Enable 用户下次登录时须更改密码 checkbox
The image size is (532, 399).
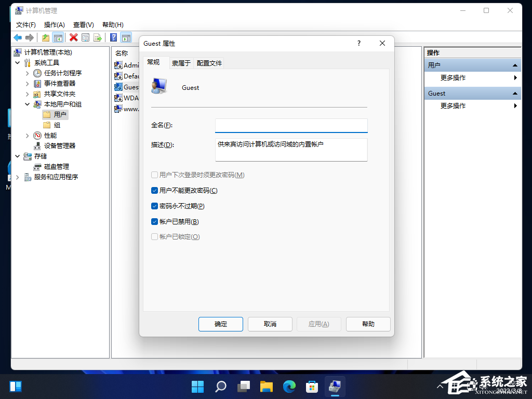point(154,175)
